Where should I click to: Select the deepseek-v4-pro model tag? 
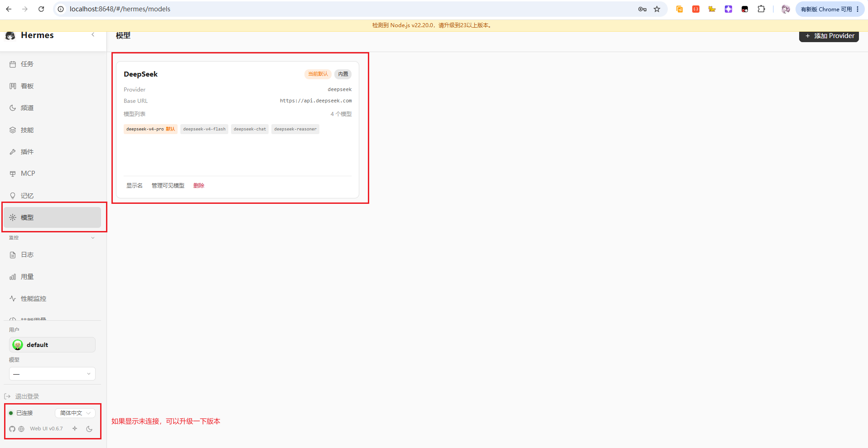tap(150, 129)
